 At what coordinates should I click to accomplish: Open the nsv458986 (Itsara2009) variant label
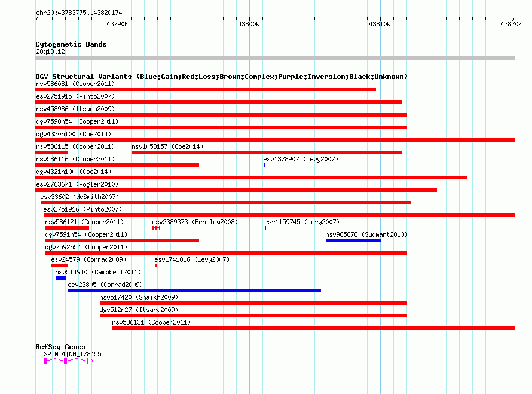click(75, 109)
